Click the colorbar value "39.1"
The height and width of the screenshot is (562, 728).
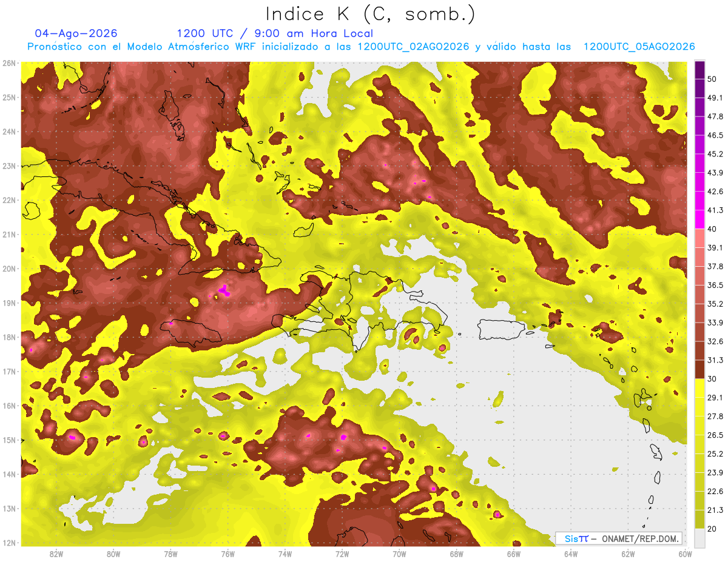(715, 247)
